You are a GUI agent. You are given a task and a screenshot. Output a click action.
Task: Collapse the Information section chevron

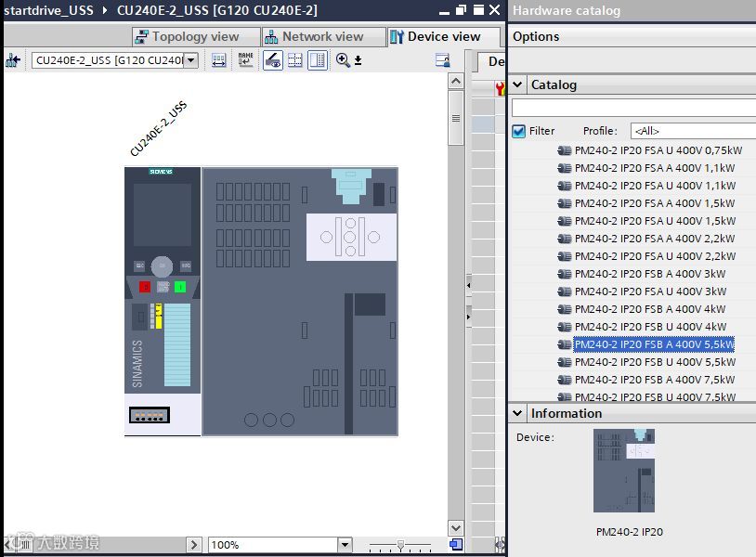pyautogui.click(x=517, y=413)
